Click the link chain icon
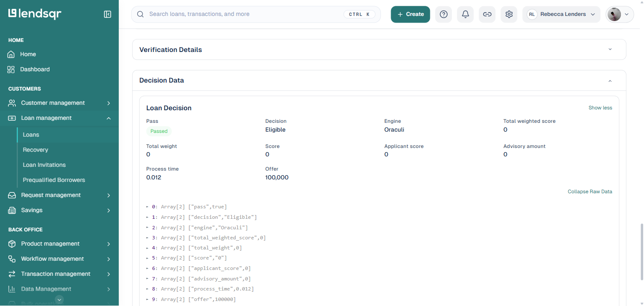This screenshot has width=644, height=306. point(487,14)
